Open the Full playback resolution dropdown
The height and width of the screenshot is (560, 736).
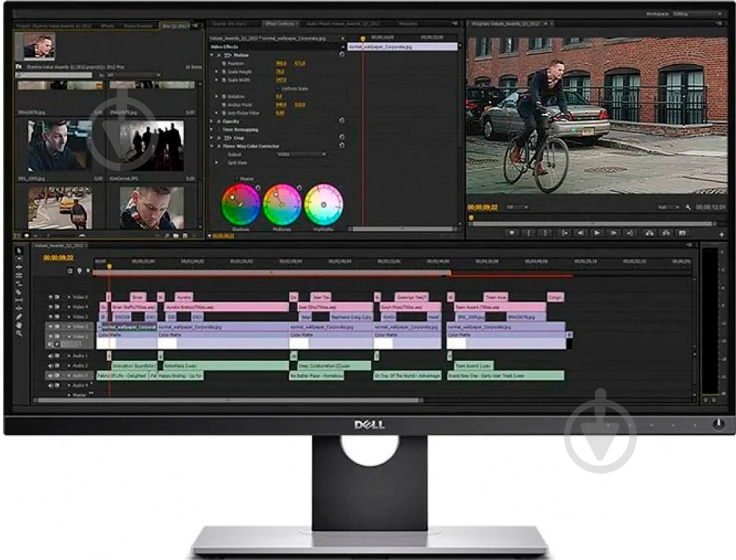point(667,207)
